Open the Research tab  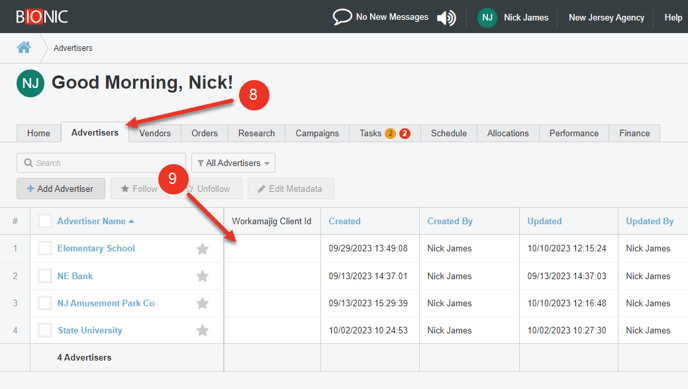coord(257,133)
